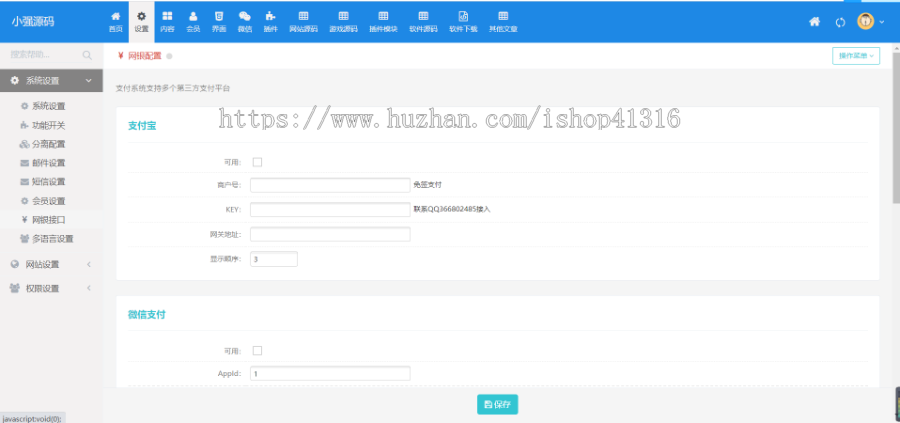
Task: Open the 操作菜单 dropdown
Action: [x=856, y=56]
